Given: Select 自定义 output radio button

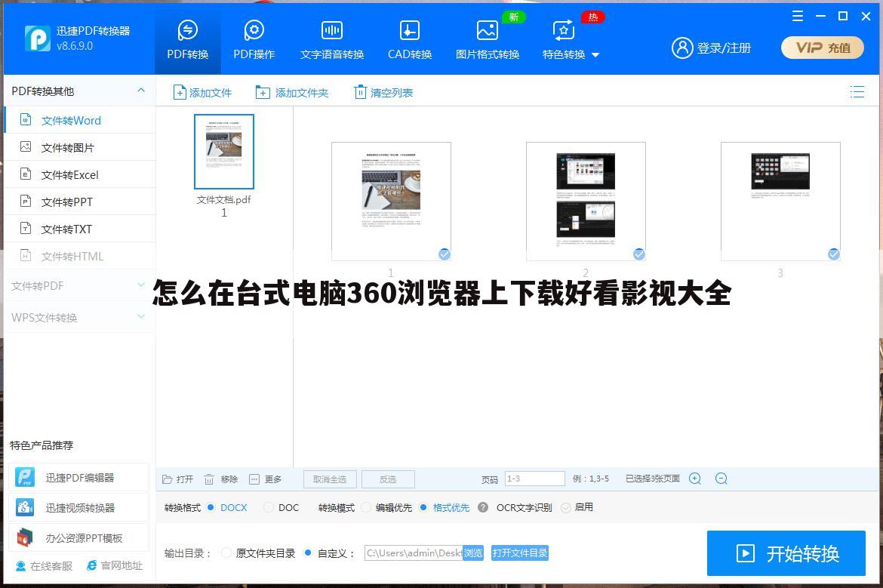Looking at the screenshot, I should (307, 553).
